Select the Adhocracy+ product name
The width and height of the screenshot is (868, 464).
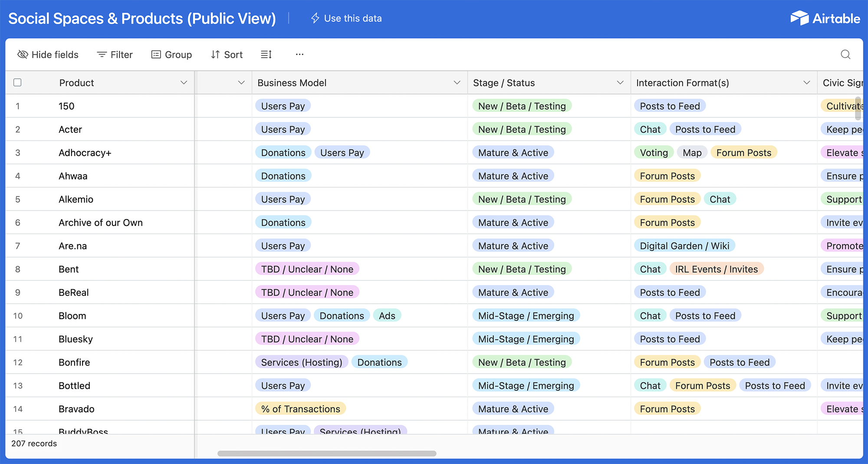85,152
